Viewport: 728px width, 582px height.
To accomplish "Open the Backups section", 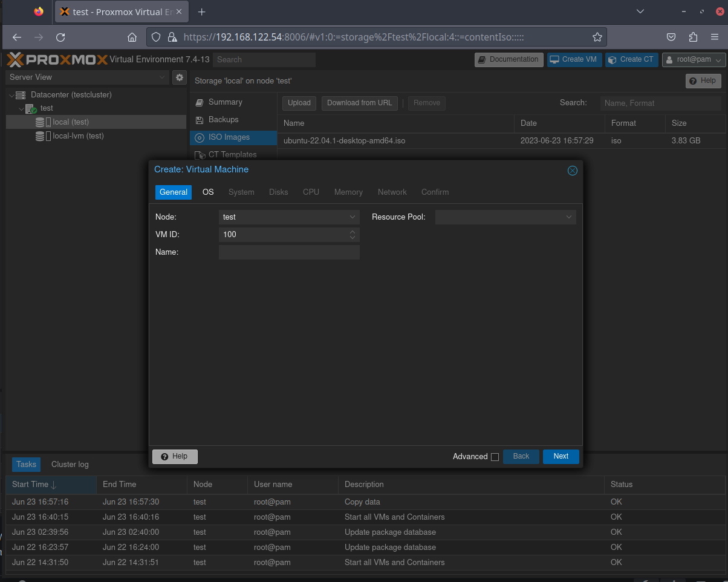I will point(233,120).
